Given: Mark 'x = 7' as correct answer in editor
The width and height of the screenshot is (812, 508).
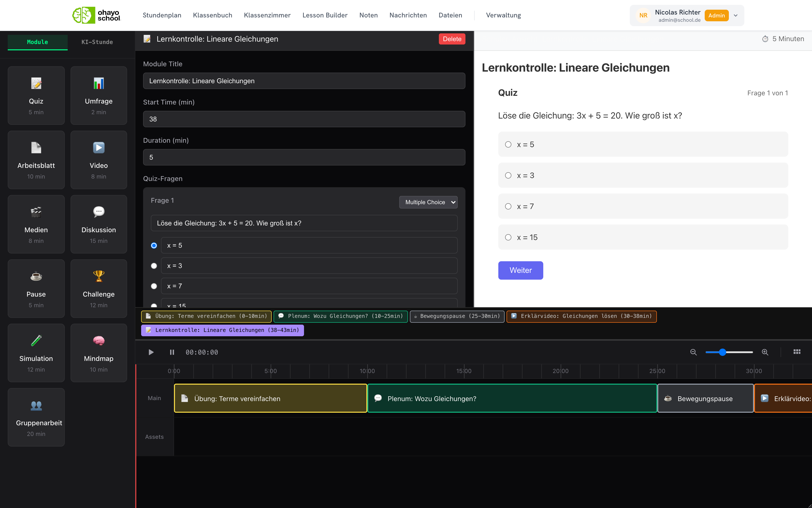Looking at the screenshot, I should 154,286.
